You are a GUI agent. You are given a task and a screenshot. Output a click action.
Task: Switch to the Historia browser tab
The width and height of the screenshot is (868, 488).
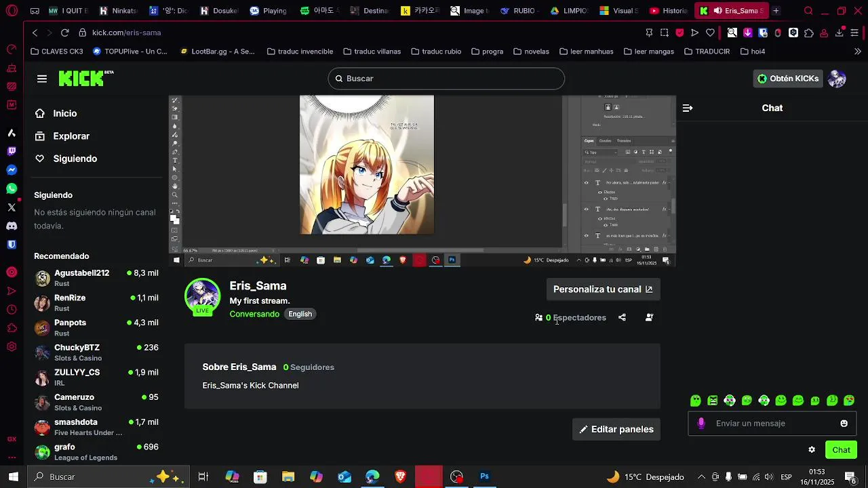[x=667, y=11]
